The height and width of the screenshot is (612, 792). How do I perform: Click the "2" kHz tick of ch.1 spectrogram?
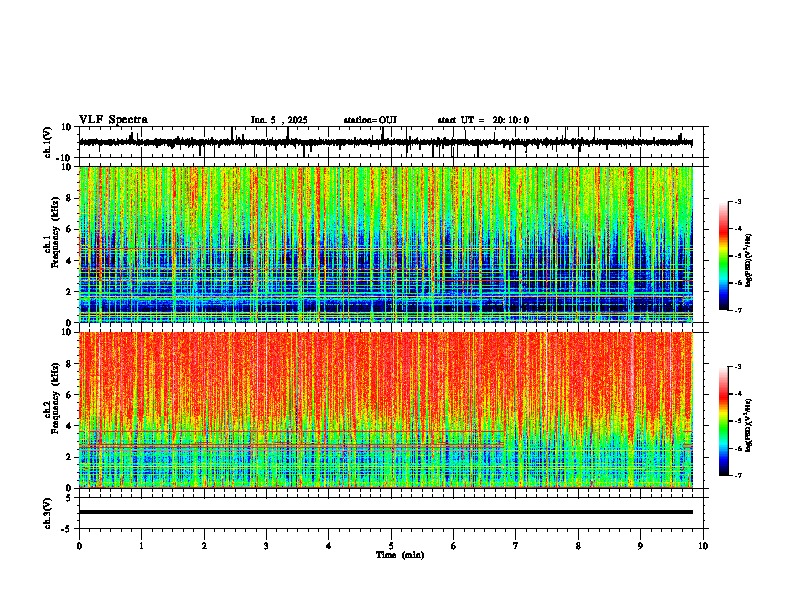click(69, 291)
